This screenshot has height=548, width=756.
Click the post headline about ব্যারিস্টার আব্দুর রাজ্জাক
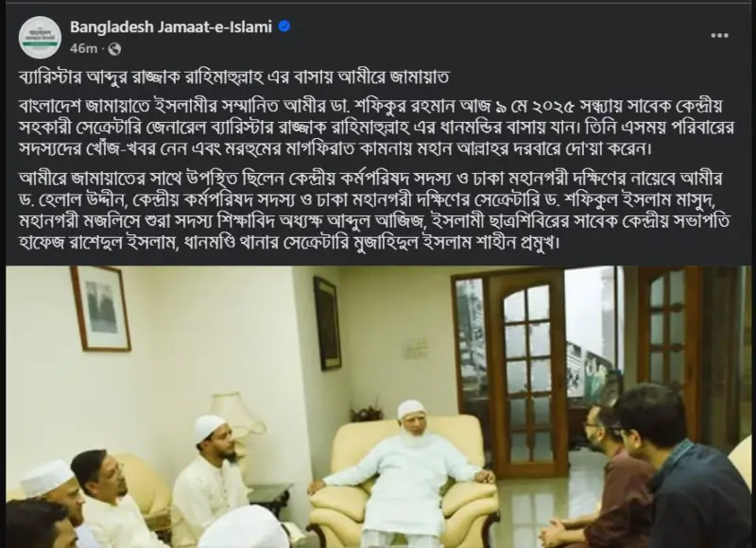[x=234, y=77]
